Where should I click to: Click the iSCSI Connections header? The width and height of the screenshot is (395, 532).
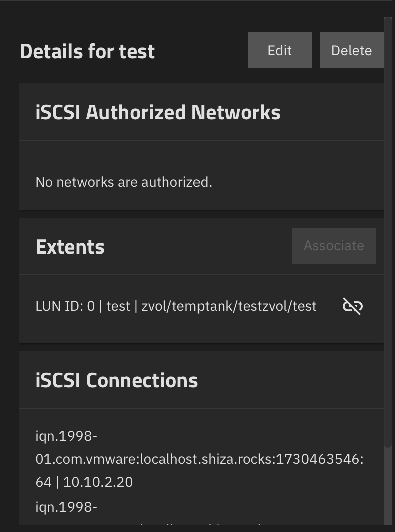[116, 380]
